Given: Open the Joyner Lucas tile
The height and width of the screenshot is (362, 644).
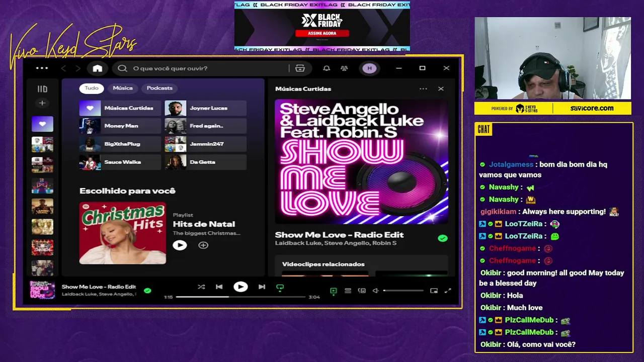Looking at the screenshot, I should (206, 108).
